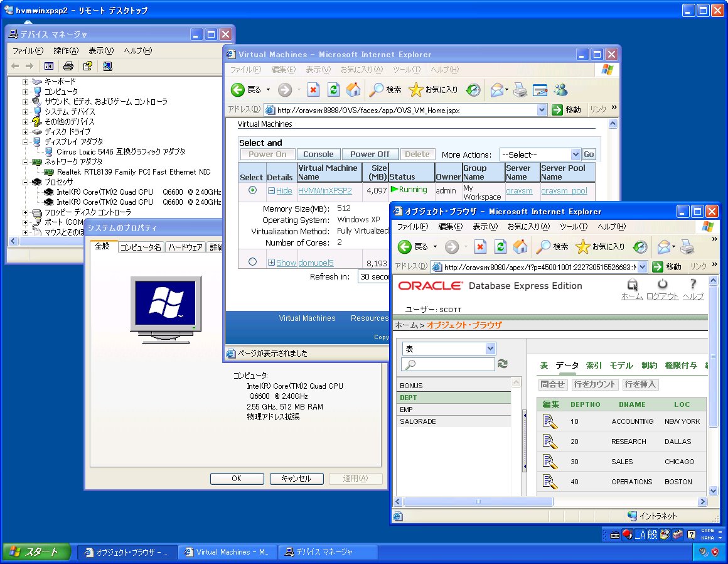This screenshot has height=564, width=728.
Task: Click the Oracle help question mark icon
Action: 693,283
